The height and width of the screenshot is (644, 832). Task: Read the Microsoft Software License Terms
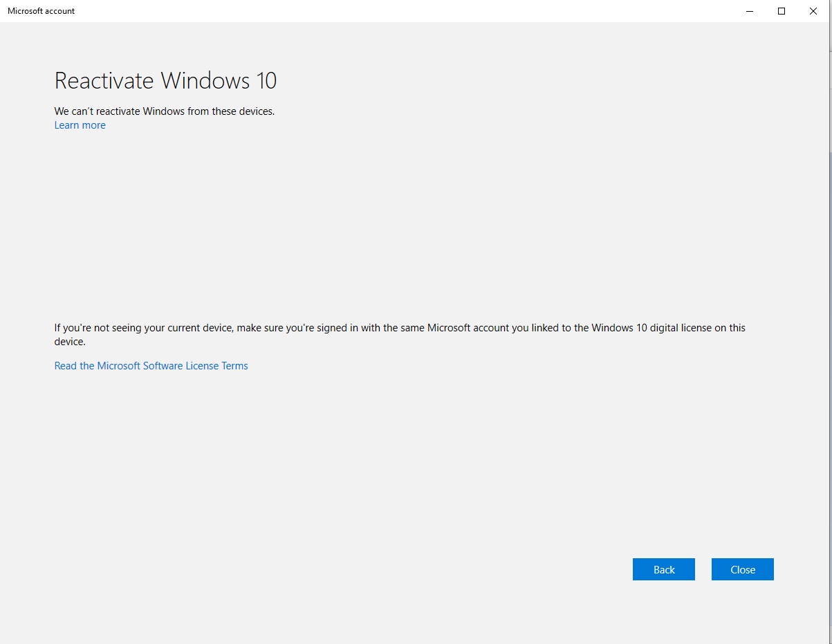point(151,366)
